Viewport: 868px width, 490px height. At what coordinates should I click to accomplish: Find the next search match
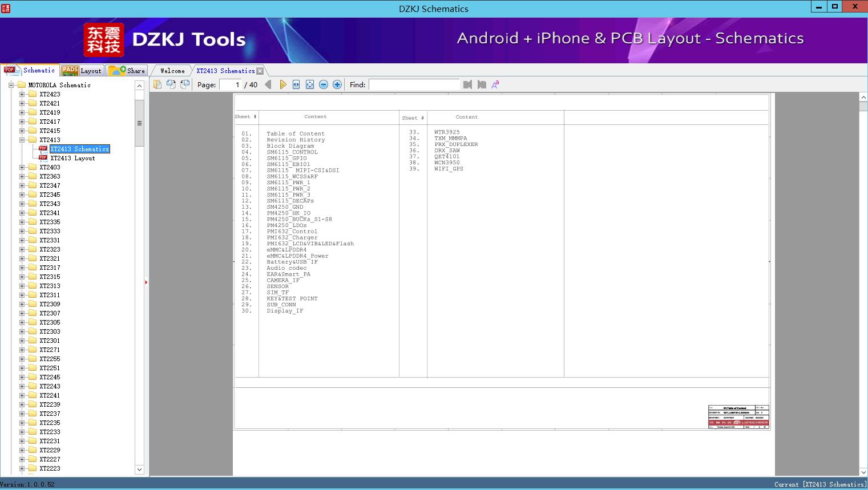coord(482,84)
